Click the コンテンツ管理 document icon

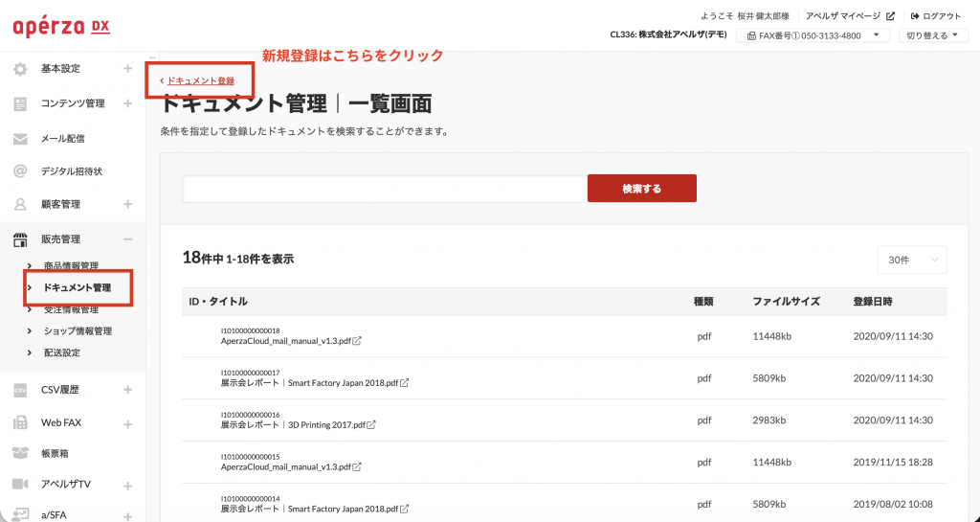coord(20,103)
